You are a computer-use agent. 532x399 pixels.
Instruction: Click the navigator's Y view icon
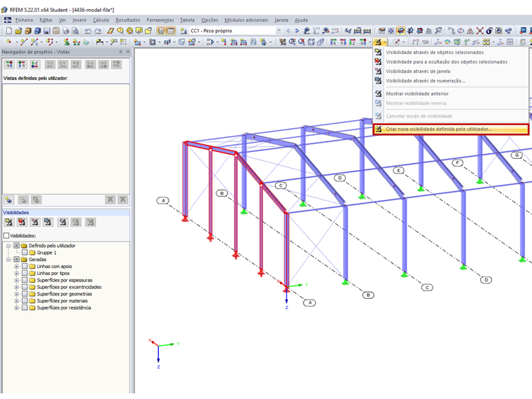pos(22,64)
